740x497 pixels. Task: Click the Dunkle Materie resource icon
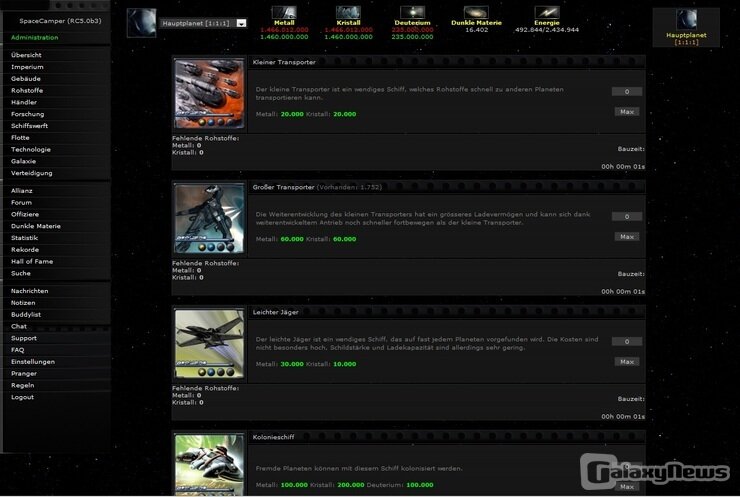point(476,12)
